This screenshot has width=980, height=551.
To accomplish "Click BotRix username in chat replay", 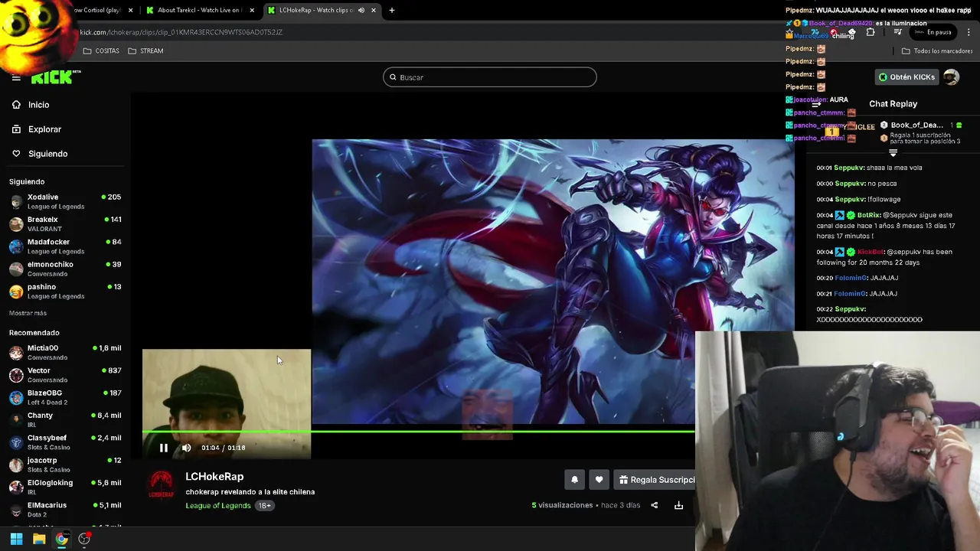I will [x=869, y=215].
